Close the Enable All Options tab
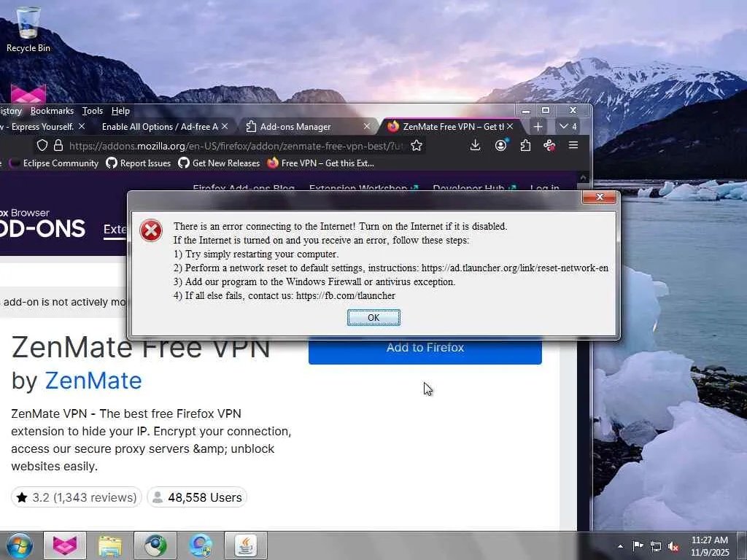 click(x=225, y=126)
